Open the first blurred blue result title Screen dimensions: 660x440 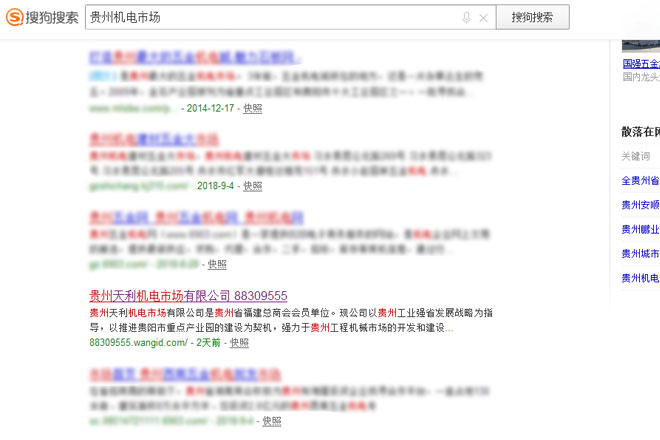point(194,57)
